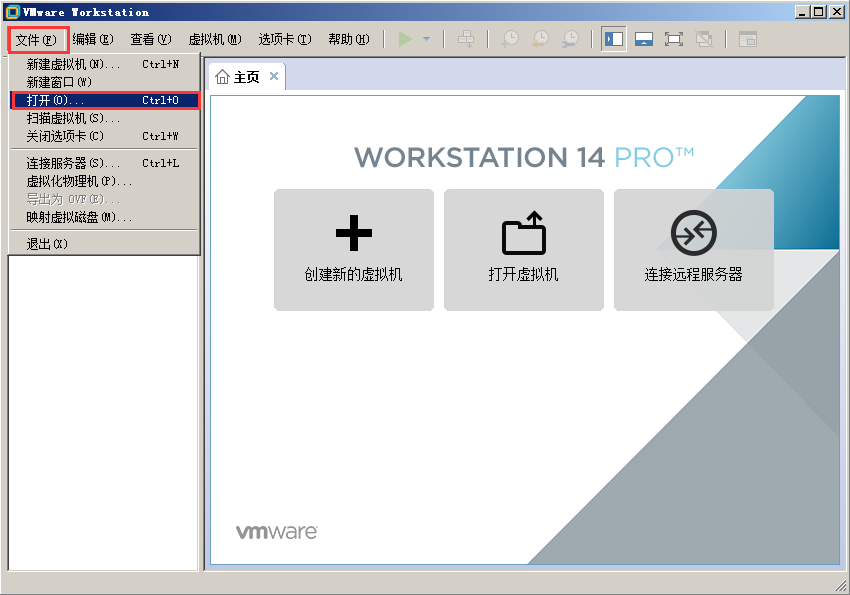The image size is (850, 595).
Task: Click 创建新的虚拟机 tile
Action: pyautogui.click(x=354, y=250)
